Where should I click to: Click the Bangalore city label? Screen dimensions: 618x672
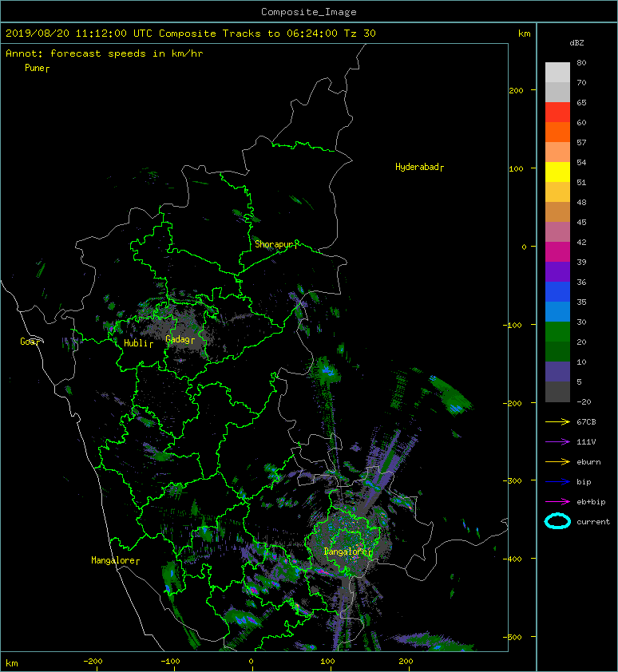[346, 551]
